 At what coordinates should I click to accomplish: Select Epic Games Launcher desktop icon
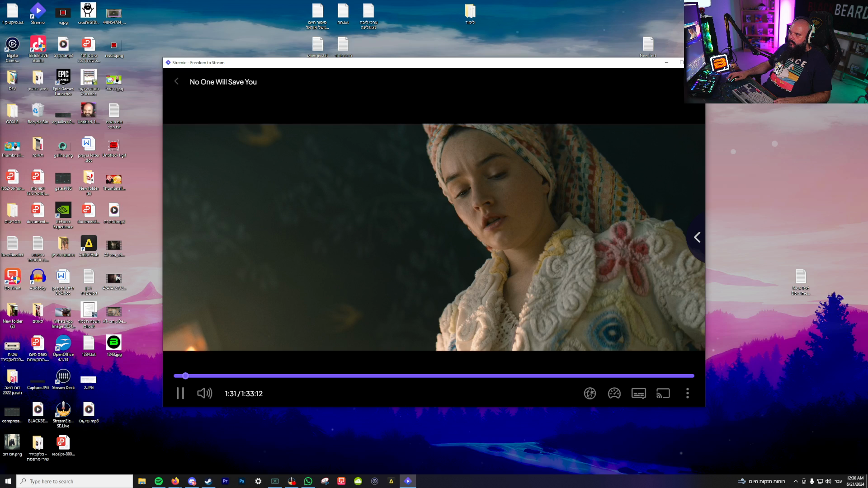point(63,82)
